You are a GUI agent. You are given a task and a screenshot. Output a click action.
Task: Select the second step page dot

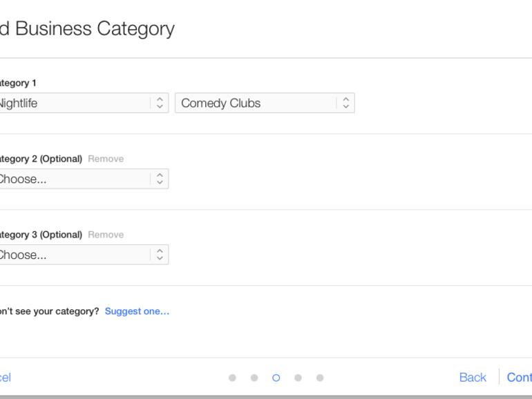coord(254,378)
